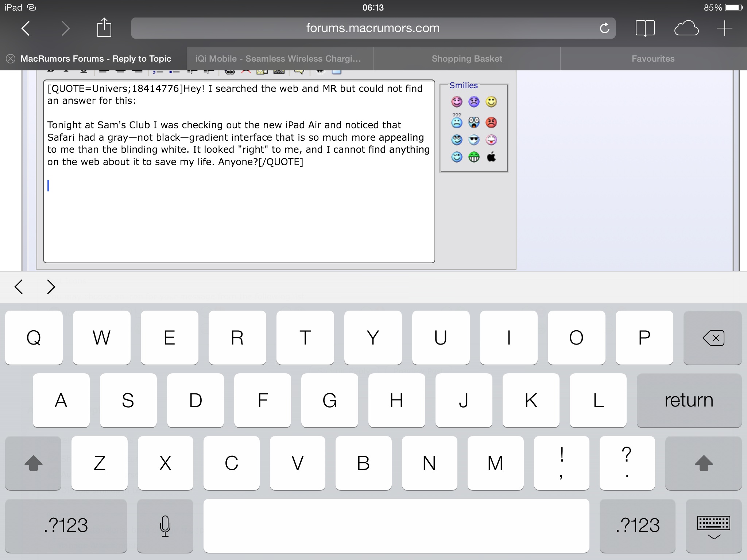Tap the K key
Image resolution: width=747 pixels, height=560 pixels.
click(x=531, y=400)
